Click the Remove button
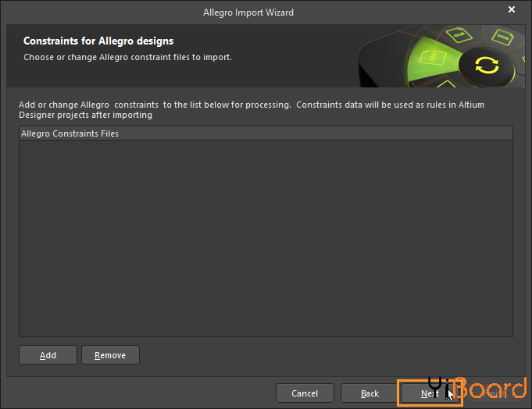Viewport: 532px width, 409px height. tap(110, 355)
